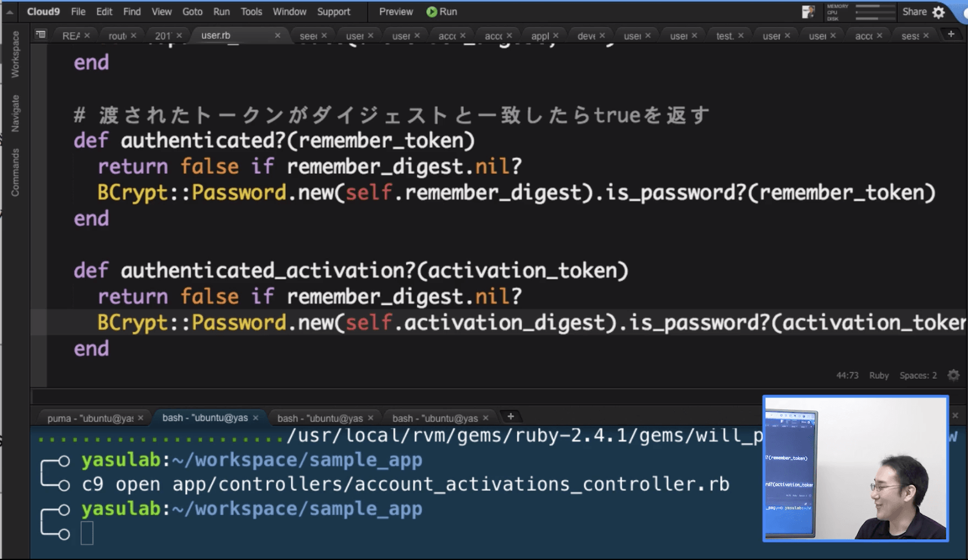
Task: Click the 'c9 open app/controllers' terminal command
Action: point(406,484)
